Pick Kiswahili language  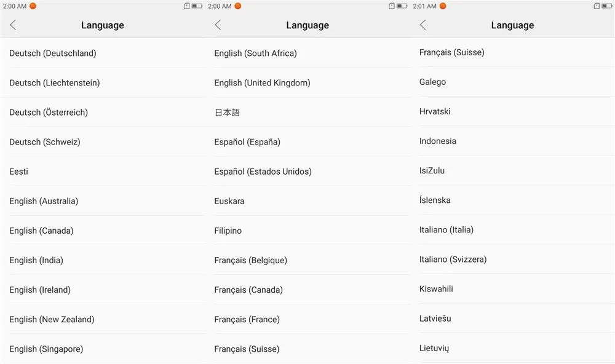coord(513,289)
